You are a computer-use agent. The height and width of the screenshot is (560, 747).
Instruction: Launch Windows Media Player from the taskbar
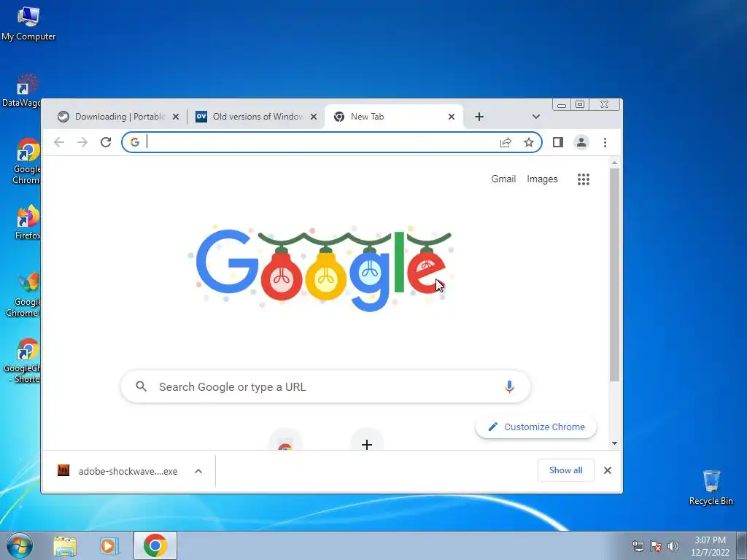pyautogui.click(x=109, y=546)
